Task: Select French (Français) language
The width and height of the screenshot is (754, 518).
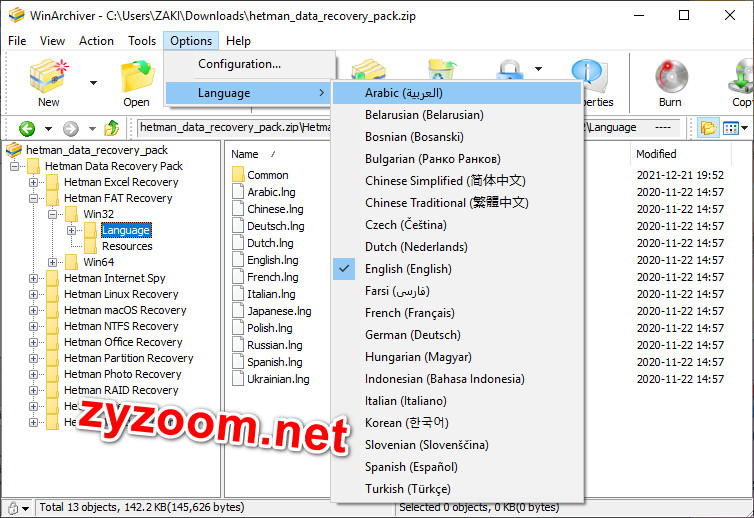Action: [x=457, y=313]
